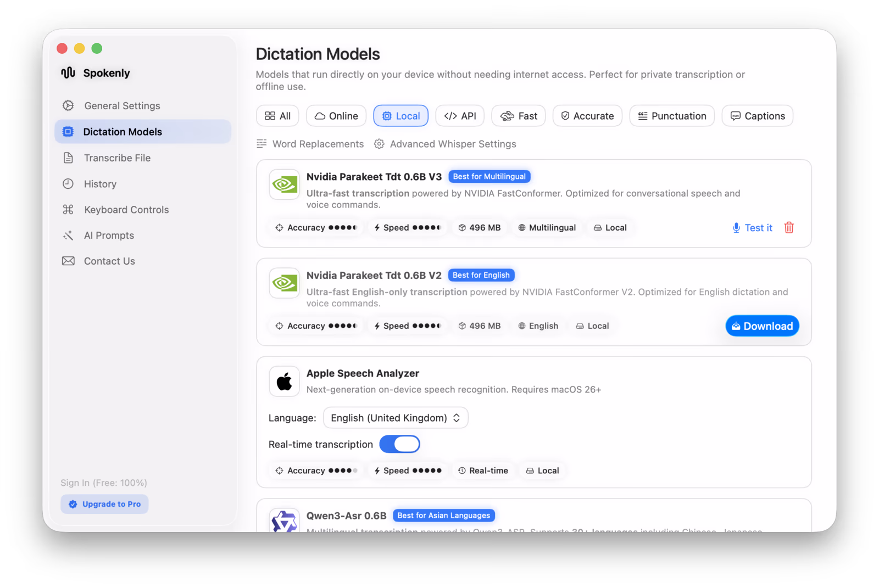Select the Punctuation filter tab

pyautogui.click(x=672, y=116)
